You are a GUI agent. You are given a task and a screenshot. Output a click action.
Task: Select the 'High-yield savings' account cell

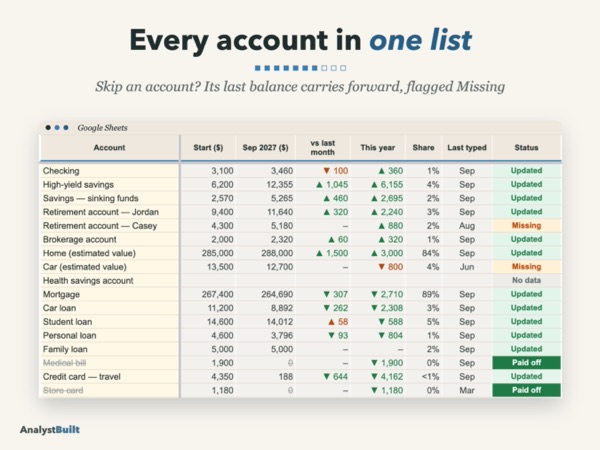[x=109, y=184]
